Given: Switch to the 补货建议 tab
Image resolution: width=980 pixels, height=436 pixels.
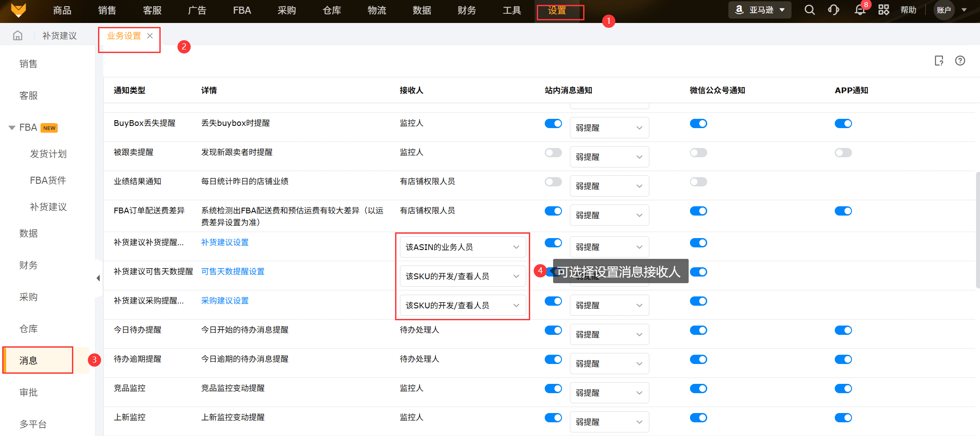Looking at the screenshot, I should (x=60, y=36).
